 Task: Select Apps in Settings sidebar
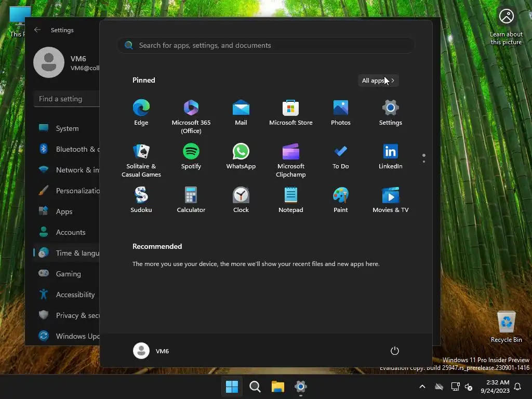point(67,211)
